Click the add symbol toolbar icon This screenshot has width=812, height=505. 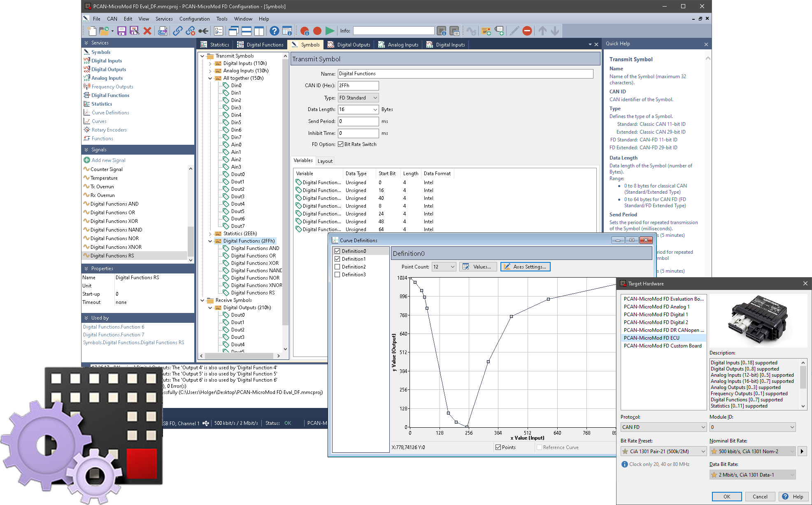click(x=486, y=31)
